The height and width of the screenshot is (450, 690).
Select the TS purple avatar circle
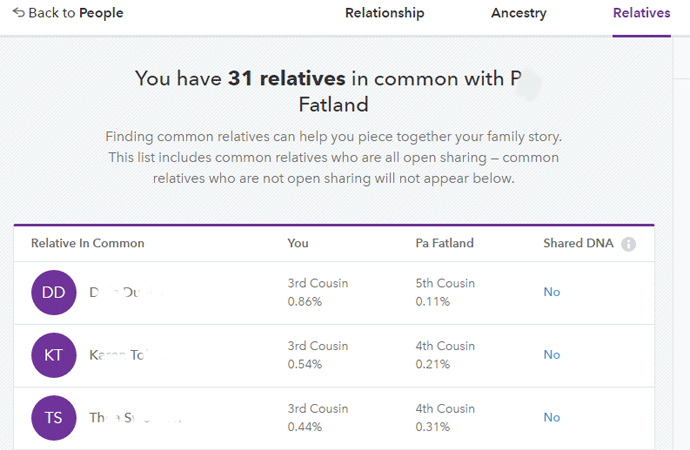[54, 417]
